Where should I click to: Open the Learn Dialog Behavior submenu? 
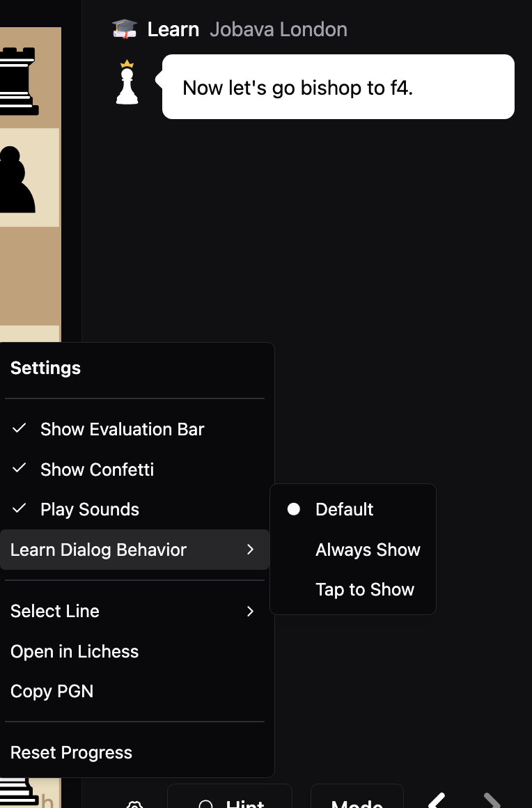click(134, 550)
